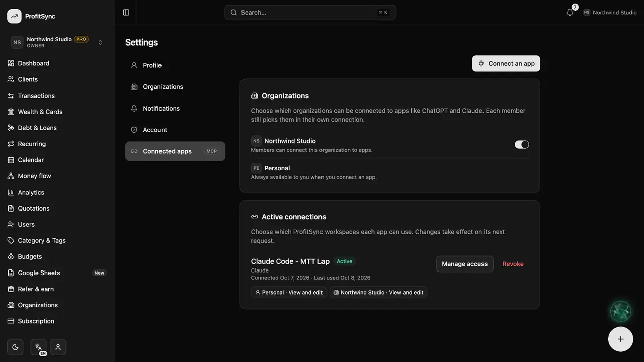
Task: Click the Personal View and edit chip
Action: pos(289,292)
